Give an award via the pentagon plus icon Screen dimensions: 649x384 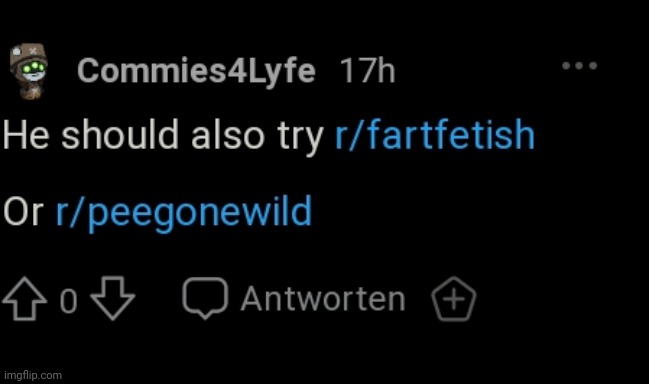click(454, 299)
